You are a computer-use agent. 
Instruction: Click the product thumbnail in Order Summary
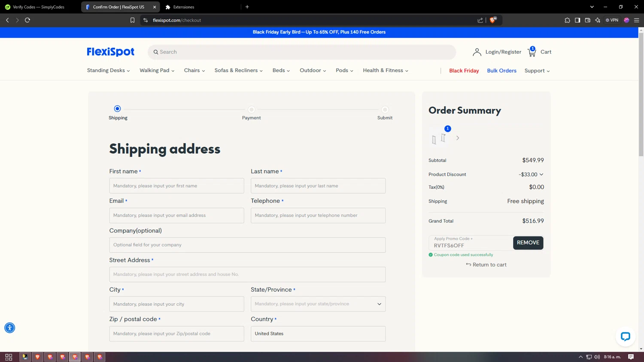439,138
